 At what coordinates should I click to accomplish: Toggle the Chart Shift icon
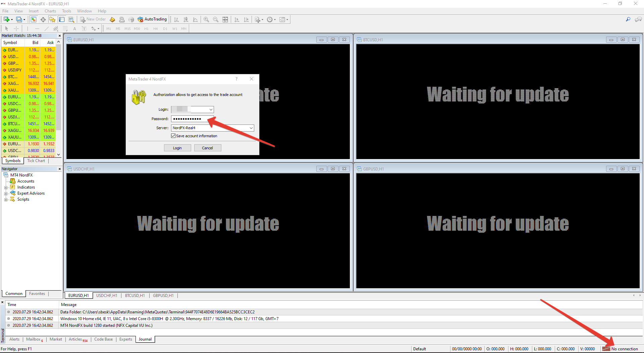coord(246,19)
